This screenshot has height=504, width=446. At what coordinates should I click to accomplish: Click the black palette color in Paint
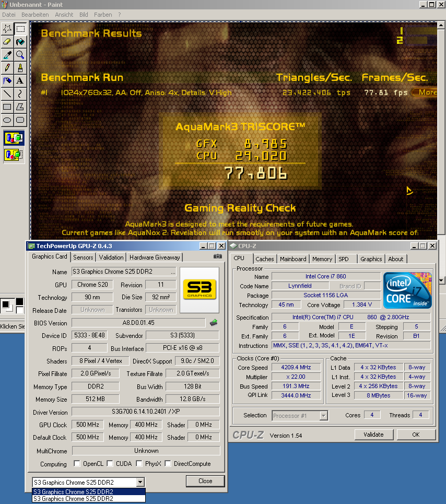tap(20, 301)
